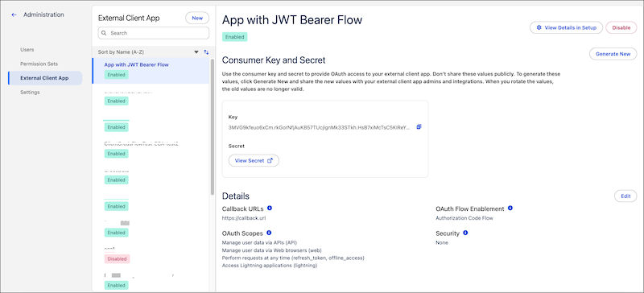The image size is (644, 293).
Task: Click the Sort by Name (A-Z) label
Action: pyautogui.click(x=121, y=52)
